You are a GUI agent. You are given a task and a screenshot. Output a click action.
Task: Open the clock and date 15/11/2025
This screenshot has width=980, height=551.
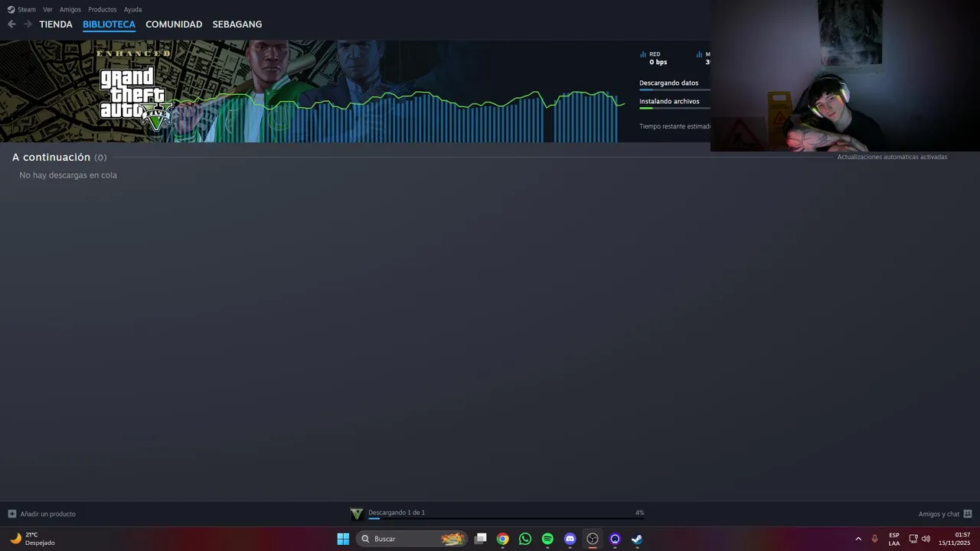pos(955,539)
